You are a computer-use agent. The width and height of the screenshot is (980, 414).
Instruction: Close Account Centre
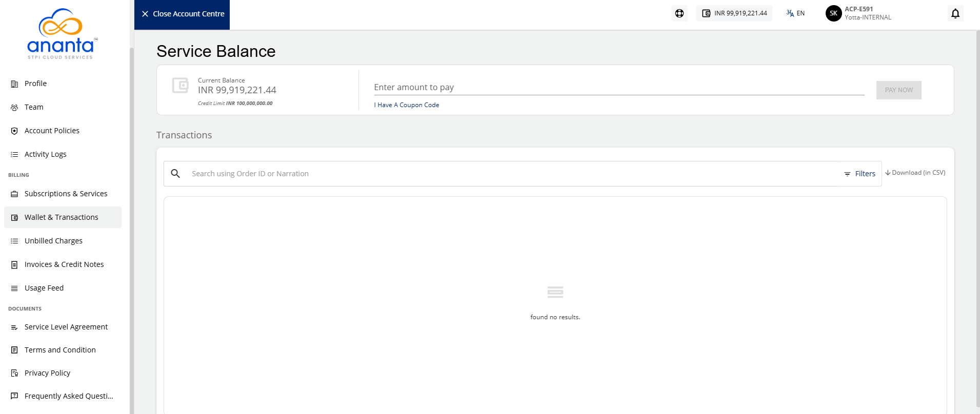coord(182,14)
